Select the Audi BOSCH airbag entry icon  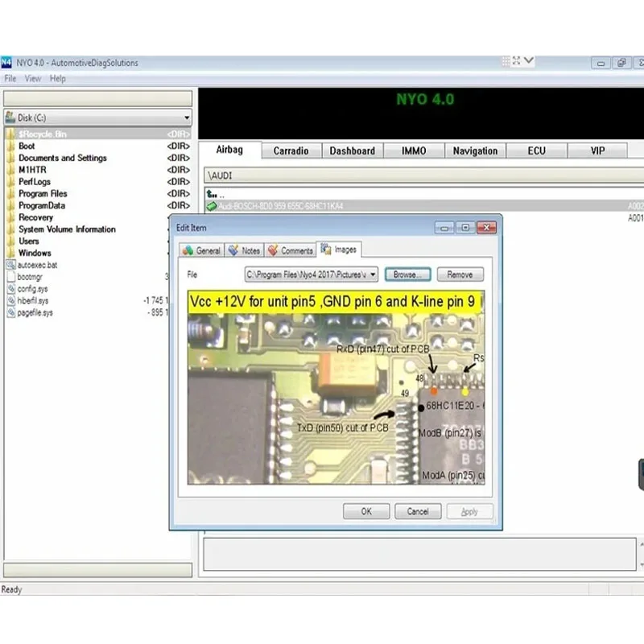click(x=212, y=206)
